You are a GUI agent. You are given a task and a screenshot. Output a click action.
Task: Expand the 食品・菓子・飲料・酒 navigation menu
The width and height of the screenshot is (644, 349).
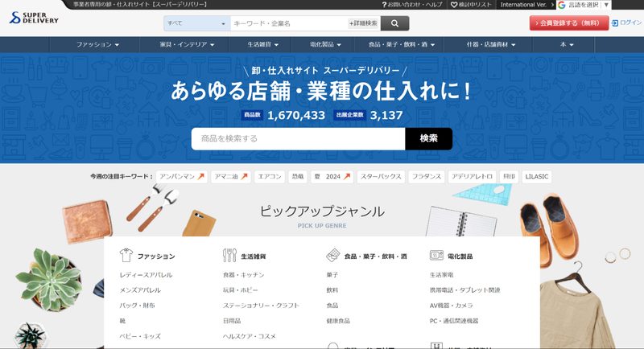(x=402, y=44)
